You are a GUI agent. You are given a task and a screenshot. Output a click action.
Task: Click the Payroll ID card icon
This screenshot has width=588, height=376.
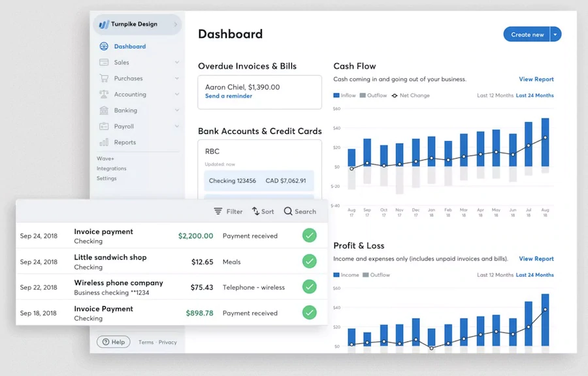[x=104, y=126]
